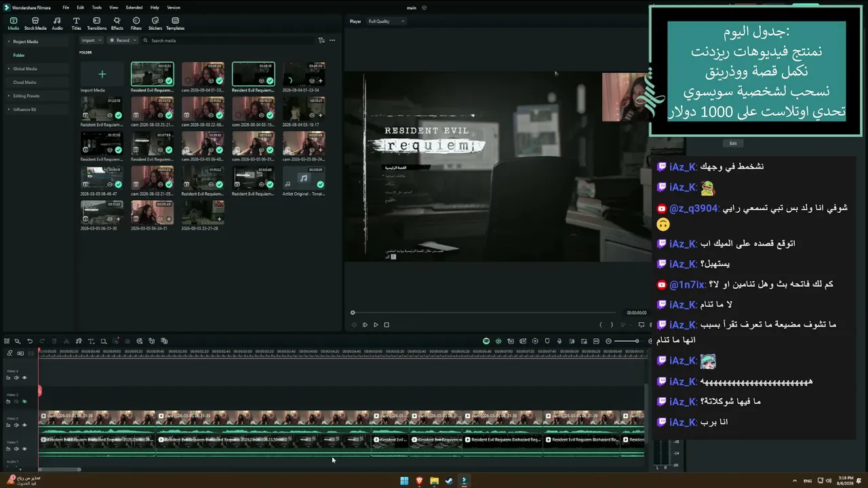Image resolution: width=868 pixels, height=488 pixels.
Task: Open the File menu
Action: pyautogui.click(x=66, y=7)
